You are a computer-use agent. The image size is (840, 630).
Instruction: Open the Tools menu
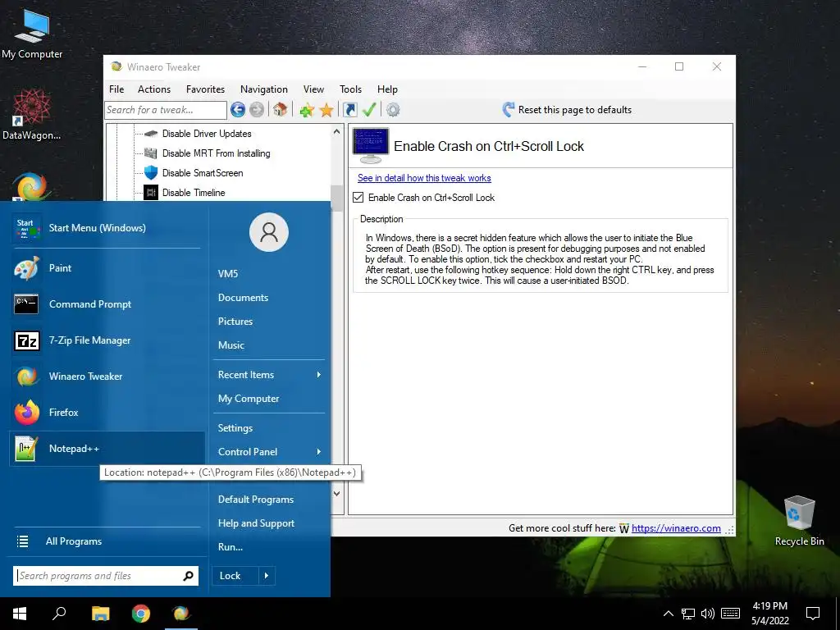point(350,89)
